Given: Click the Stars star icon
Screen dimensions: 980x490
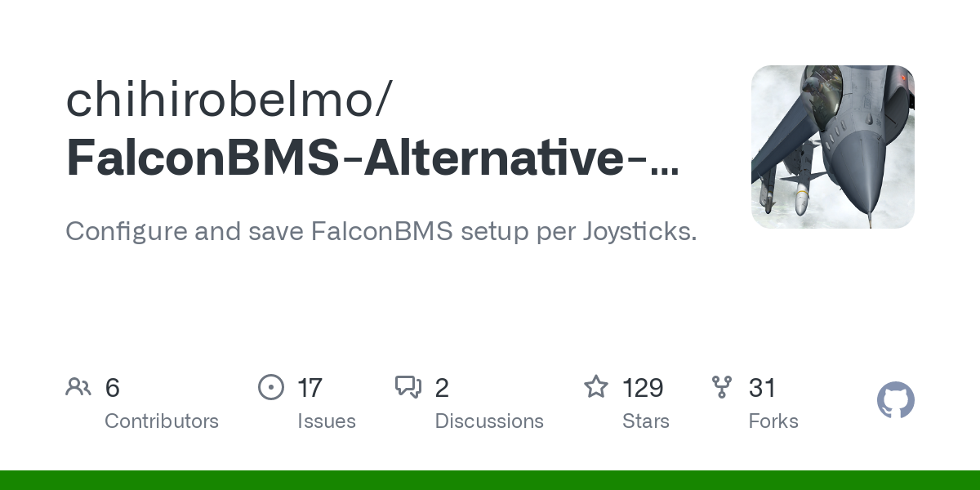Looking at the screenshot, I should pos(596,387).
